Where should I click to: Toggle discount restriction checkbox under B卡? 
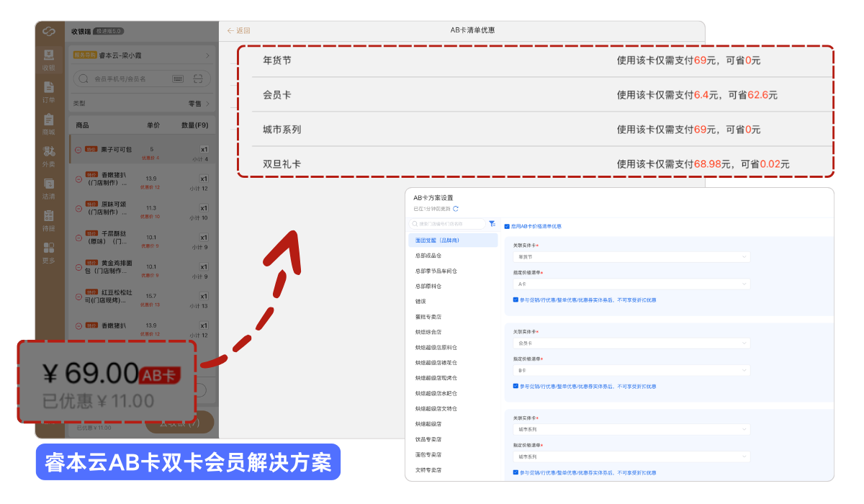[x=516, y=386]
